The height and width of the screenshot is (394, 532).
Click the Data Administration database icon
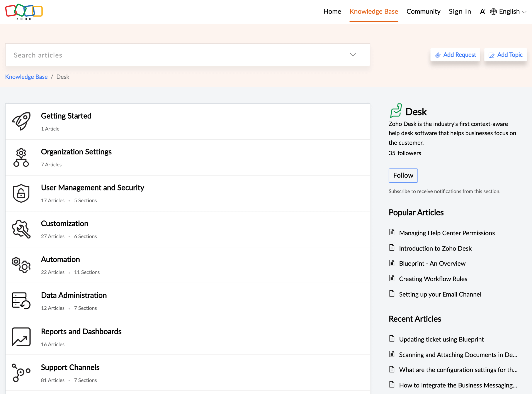(x=21, y=300)
